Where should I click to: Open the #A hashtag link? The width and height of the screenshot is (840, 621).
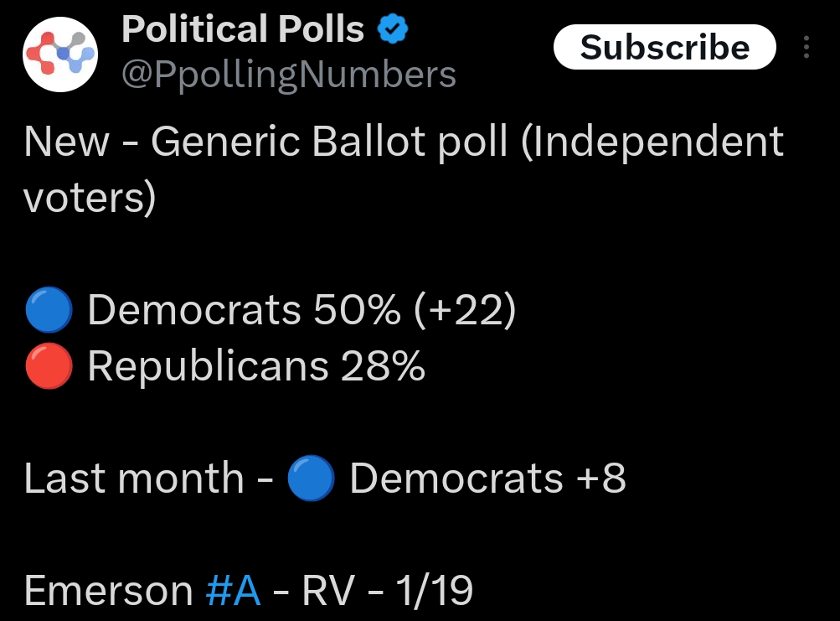(233, 591)
